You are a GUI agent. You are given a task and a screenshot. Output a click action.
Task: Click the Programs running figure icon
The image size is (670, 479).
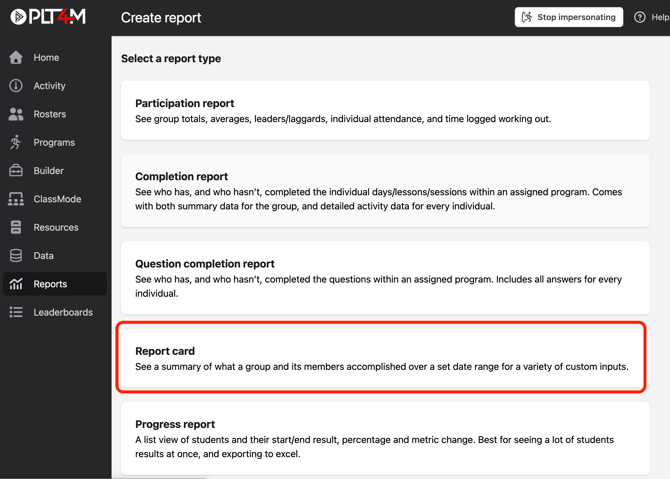16,142
